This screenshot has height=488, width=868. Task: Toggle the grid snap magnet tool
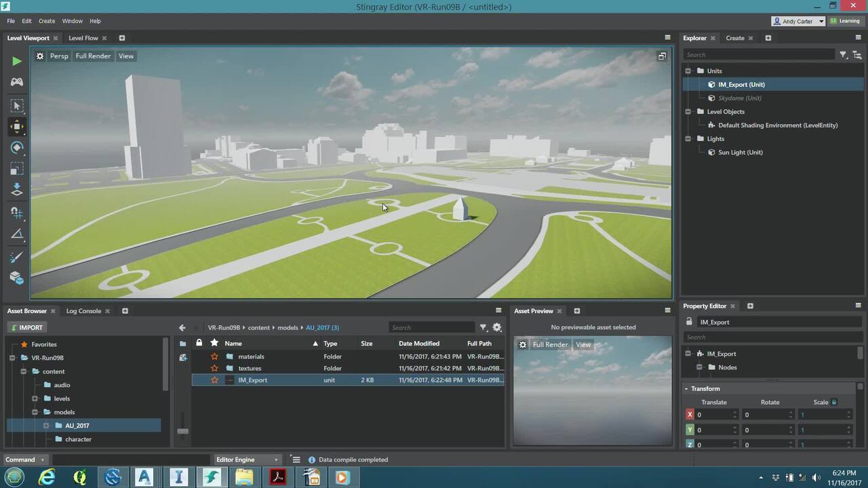pos(17,212)
